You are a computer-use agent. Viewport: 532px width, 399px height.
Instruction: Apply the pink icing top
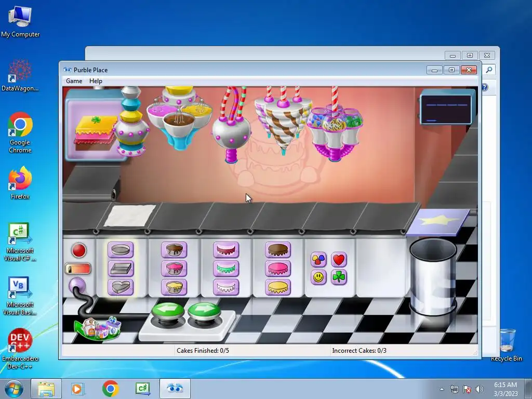pyautogui.click(x=278, y=269)
